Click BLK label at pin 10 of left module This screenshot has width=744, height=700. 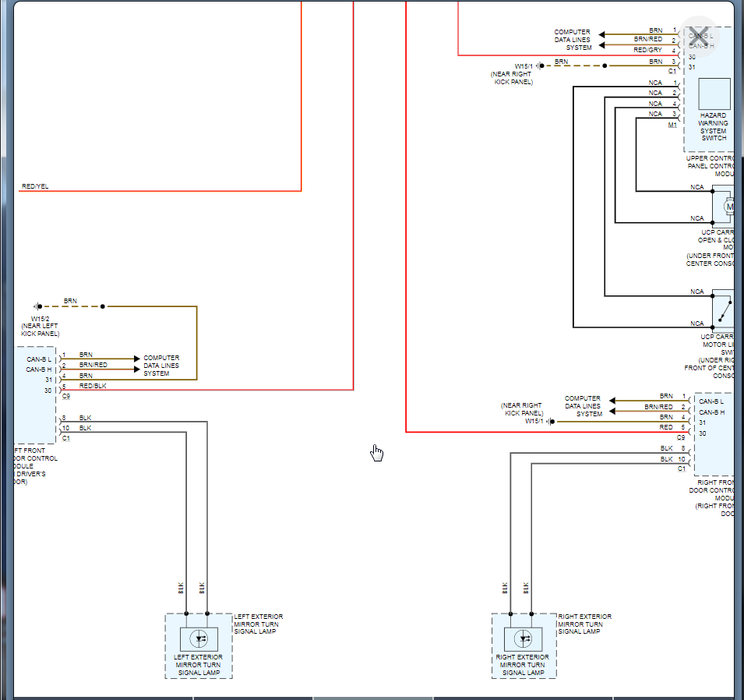[x=86, y=428]
